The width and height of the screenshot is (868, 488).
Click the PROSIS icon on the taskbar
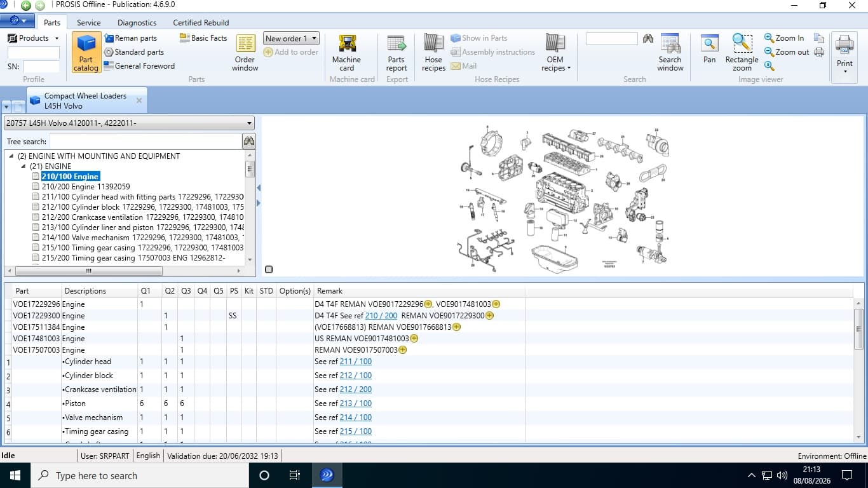(327, 475)
